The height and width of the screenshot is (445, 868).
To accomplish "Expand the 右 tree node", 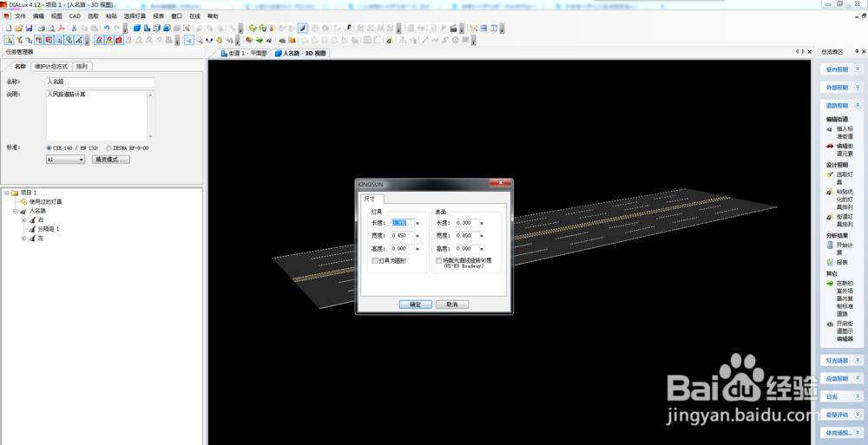I will point(23,220).
